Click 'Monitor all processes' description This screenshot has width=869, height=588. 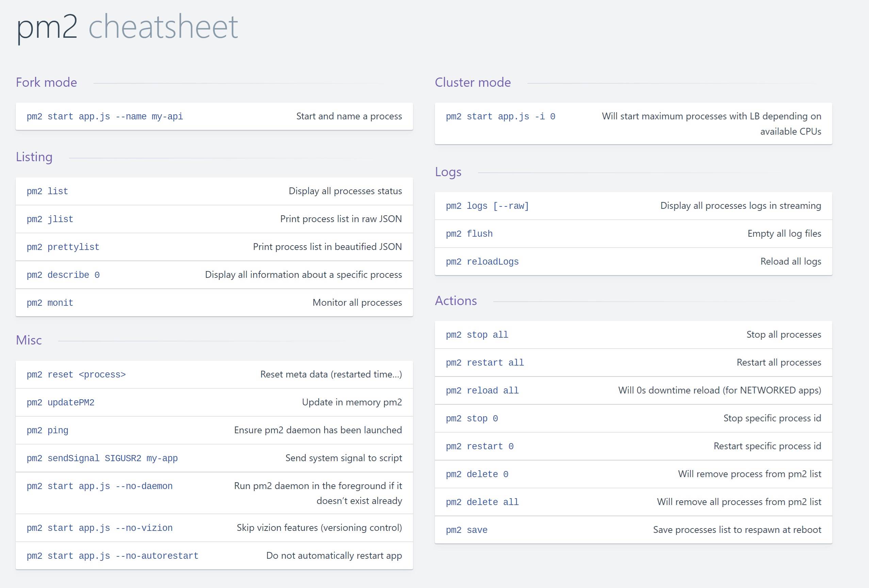(x=357, y=302)
